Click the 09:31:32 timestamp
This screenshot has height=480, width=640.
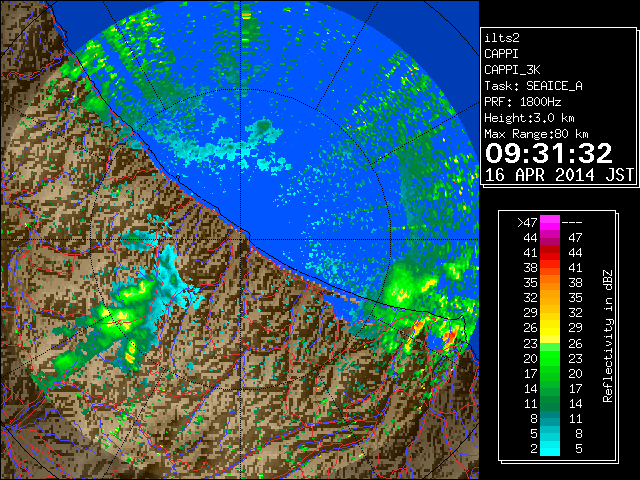coord(549,153)
